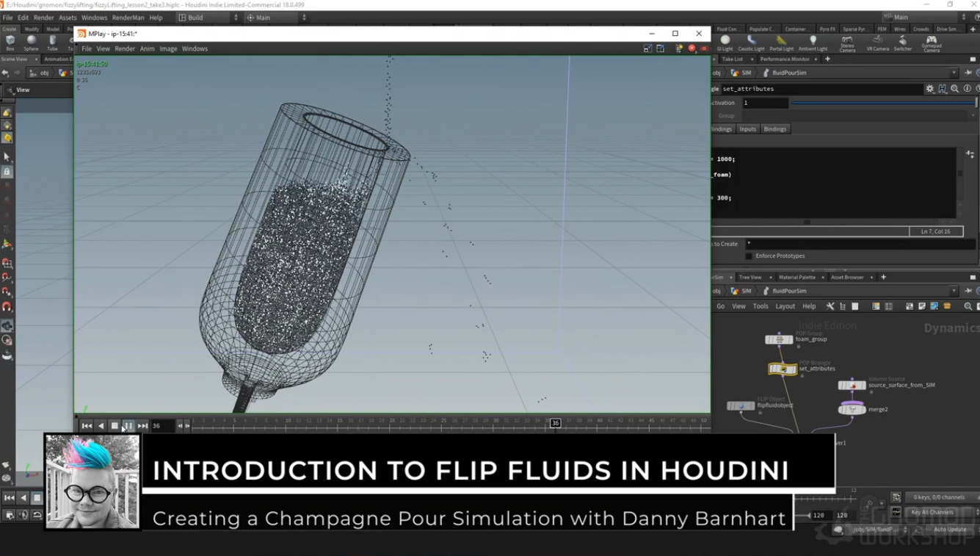Screen dimensions: 980x556
Task: Click the Houdini H help icon in parameters
Action: pyautogui.click(x=942, y=89)
